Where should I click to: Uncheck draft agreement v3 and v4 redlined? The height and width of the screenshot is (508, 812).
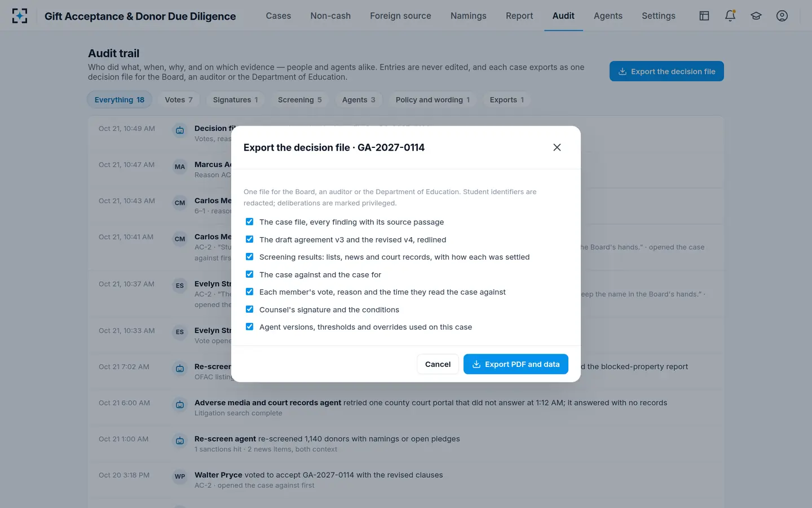coord(249,239)
